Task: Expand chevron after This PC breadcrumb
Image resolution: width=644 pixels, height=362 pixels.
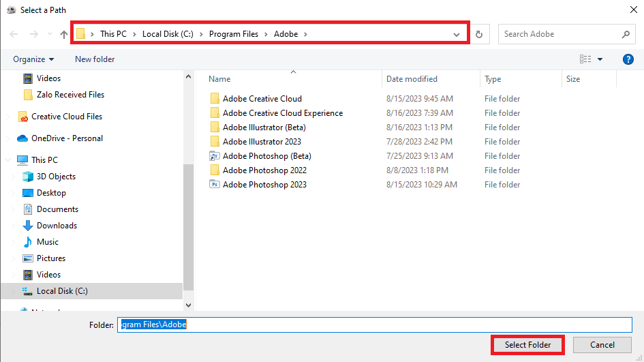Action: tap(134, 34)
